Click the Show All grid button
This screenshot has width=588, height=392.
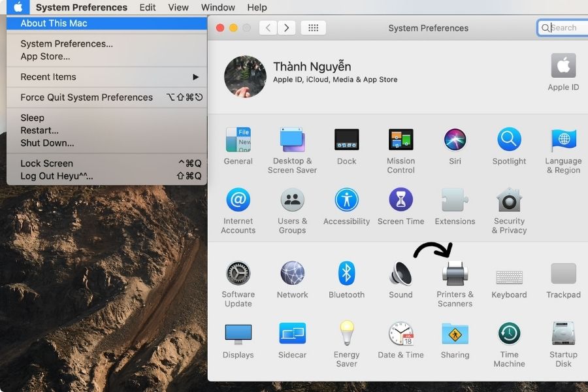[313, 27]
